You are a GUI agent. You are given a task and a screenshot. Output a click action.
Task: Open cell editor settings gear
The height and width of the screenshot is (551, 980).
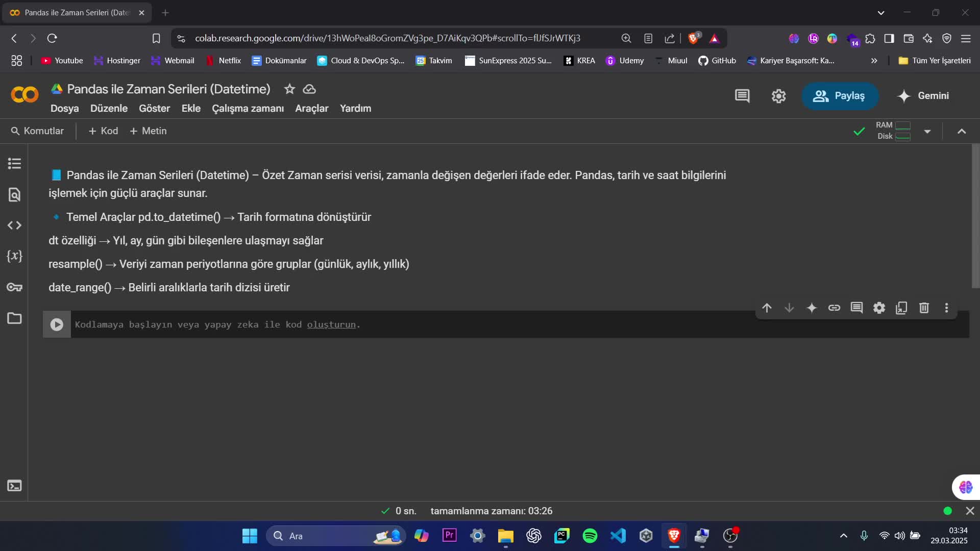click(879, 308)
